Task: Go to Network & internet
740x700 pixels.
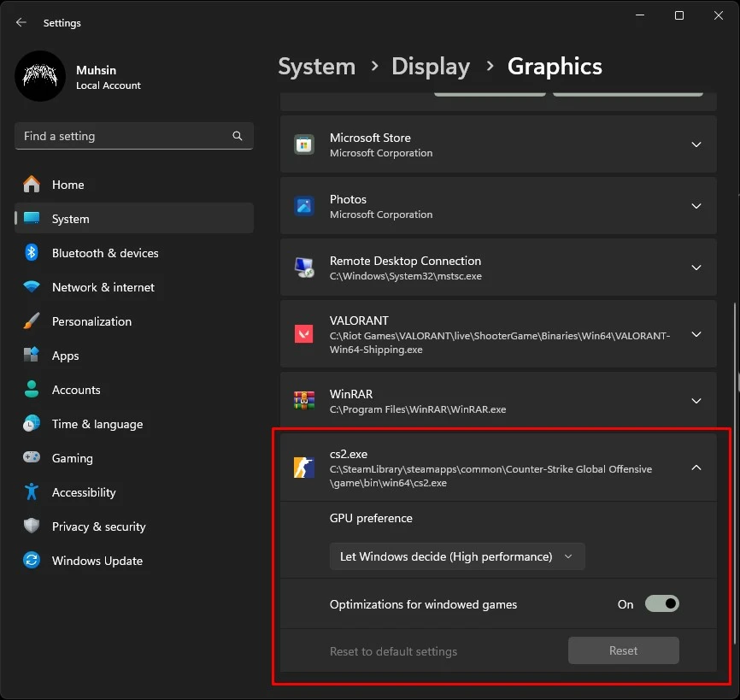Action: pos(134,287)
